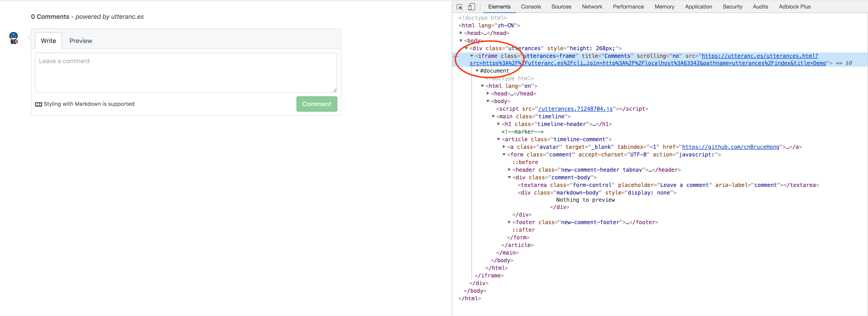
Task: Toggle the device toolbar icon
Action: click(x=471, y=7)
